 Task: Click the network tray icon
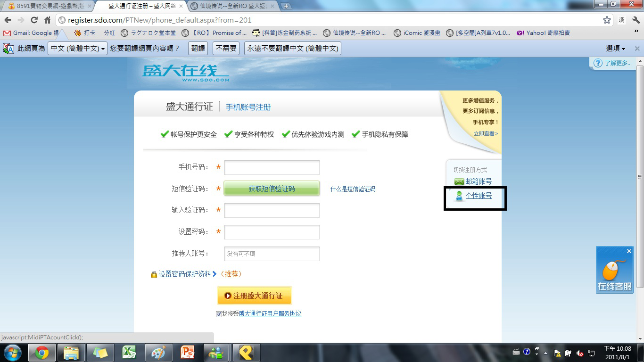tap(591, 353)
